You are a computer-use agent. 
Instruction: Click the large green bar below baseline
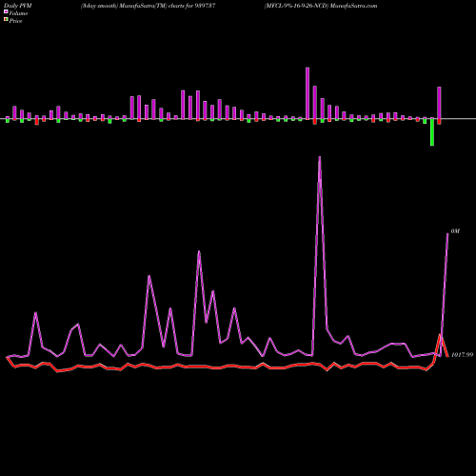coord(432,132)
